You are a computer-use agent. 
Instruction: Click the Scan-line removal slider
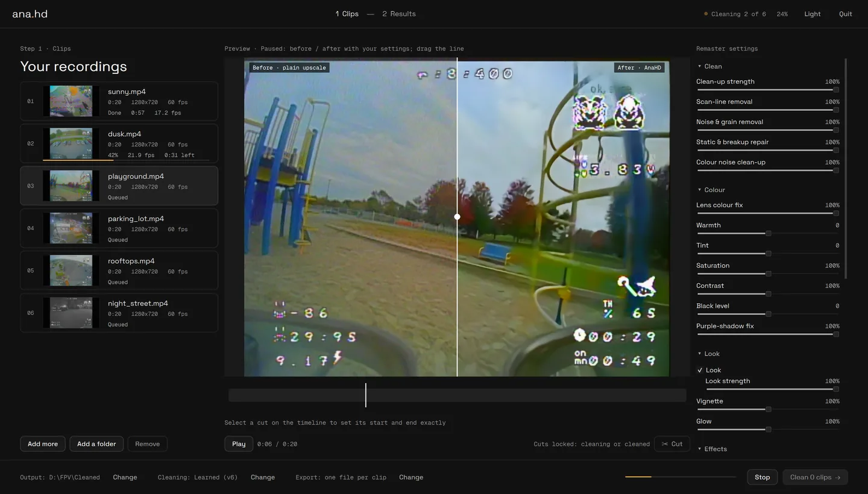(767, 110)
